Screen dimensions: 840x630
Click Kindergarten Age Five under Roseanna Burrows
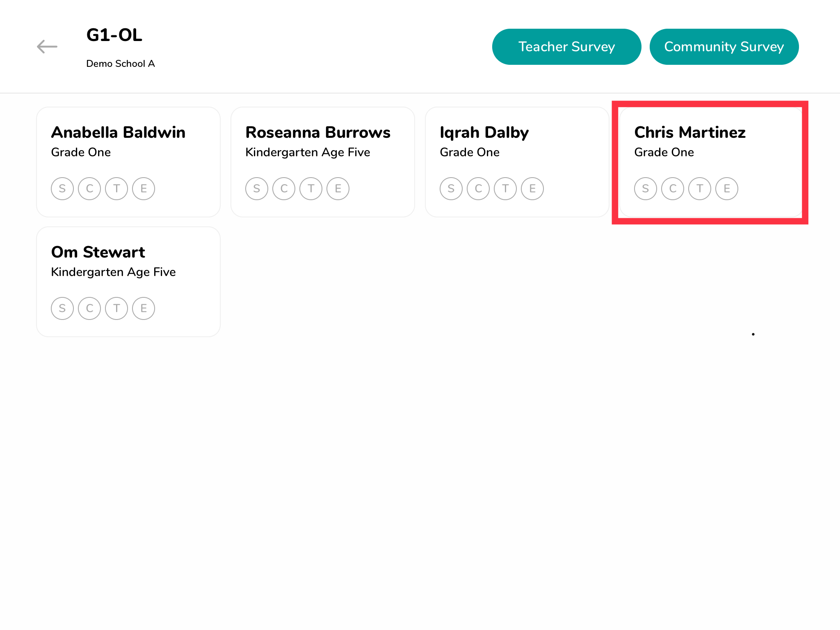308,153
